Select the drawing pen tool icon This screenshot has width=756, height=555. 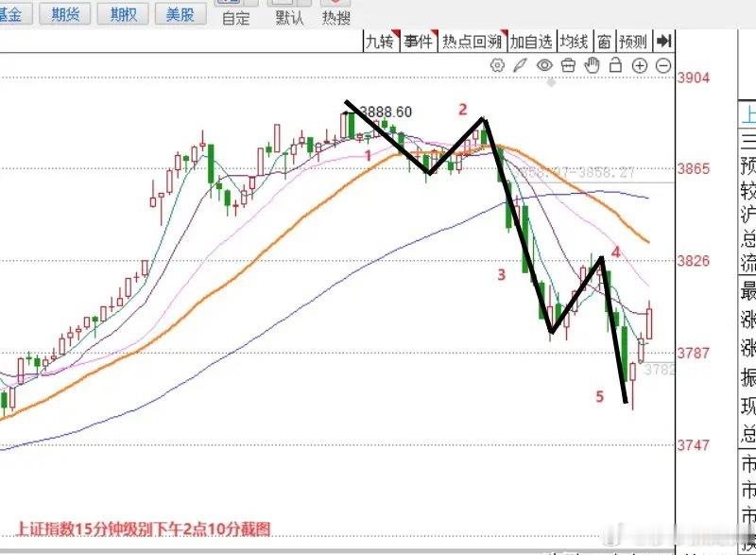pyautogui.click(x=521, y=65)
